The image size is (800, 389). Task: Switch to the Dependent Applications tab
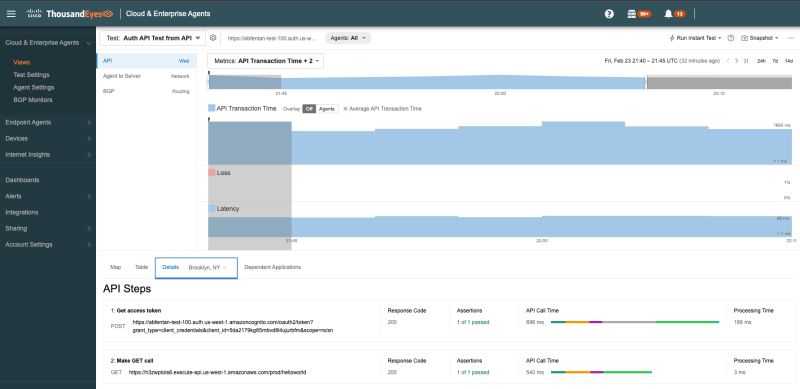272,268
